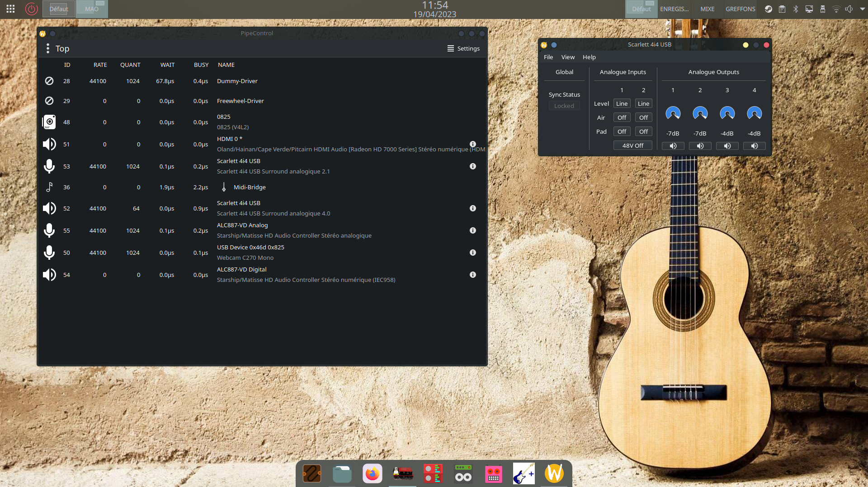This screenshot has width=868, height=487.
Task: Open the file manager from the dock
Action: point(342,474)
